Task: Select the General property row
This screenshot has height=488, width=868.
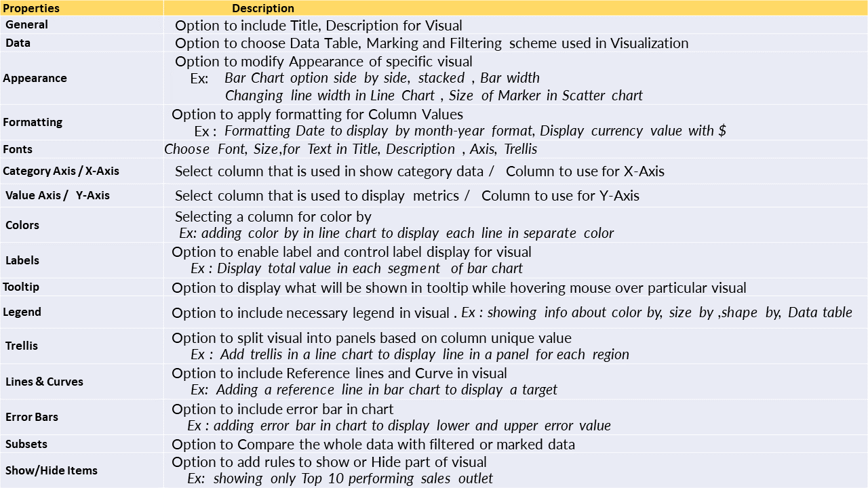Action: pyautogui.click(x=434, y=25)
